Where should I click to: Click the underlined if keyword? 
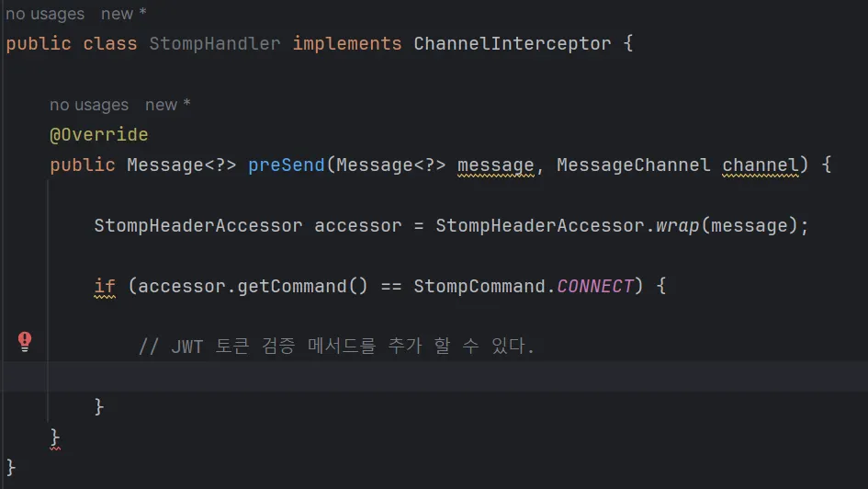[105, 287]
